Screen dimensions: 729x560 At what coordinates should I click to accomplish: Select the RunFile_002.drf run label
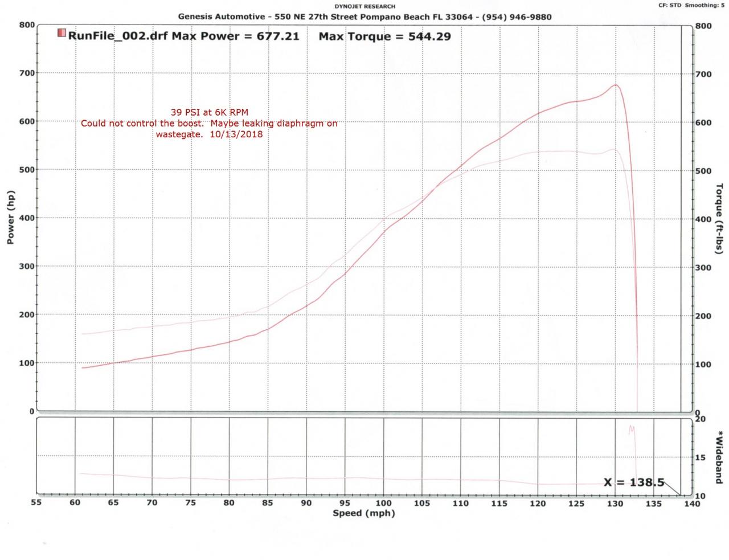118,36
